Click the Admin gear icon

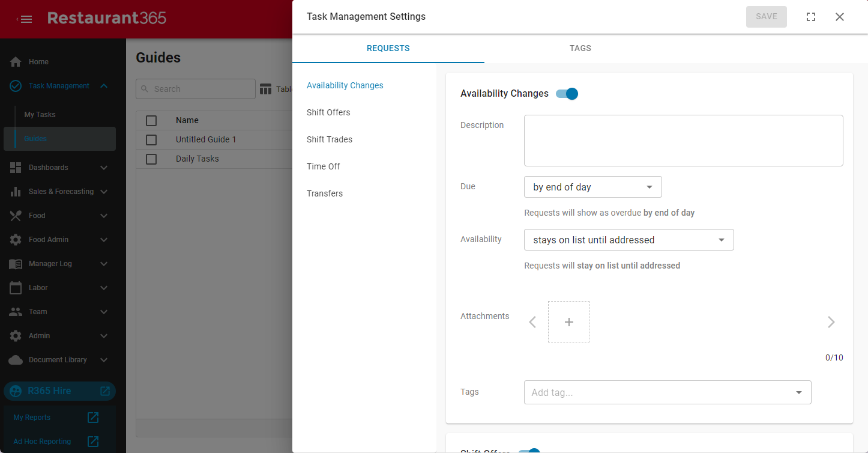pos(16,336)
